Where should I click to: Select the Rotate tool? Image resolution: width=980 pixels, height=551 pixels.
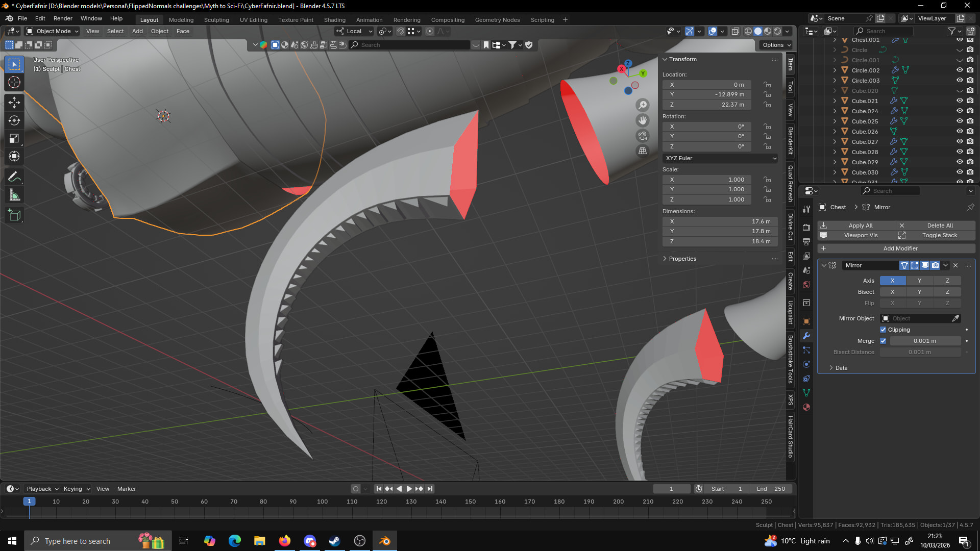[x=14, y=121]
